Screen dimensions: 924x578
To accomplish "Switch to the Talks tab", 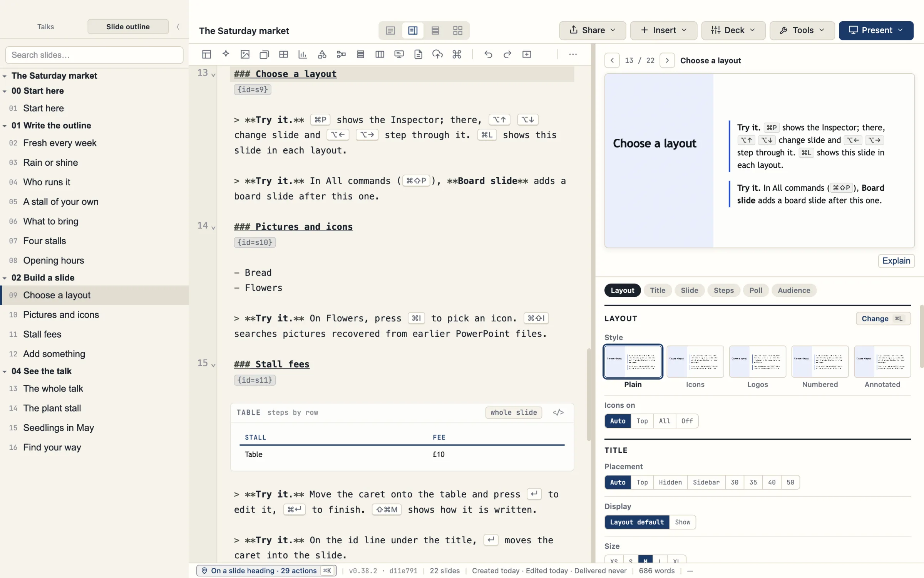I will point(45,27).
